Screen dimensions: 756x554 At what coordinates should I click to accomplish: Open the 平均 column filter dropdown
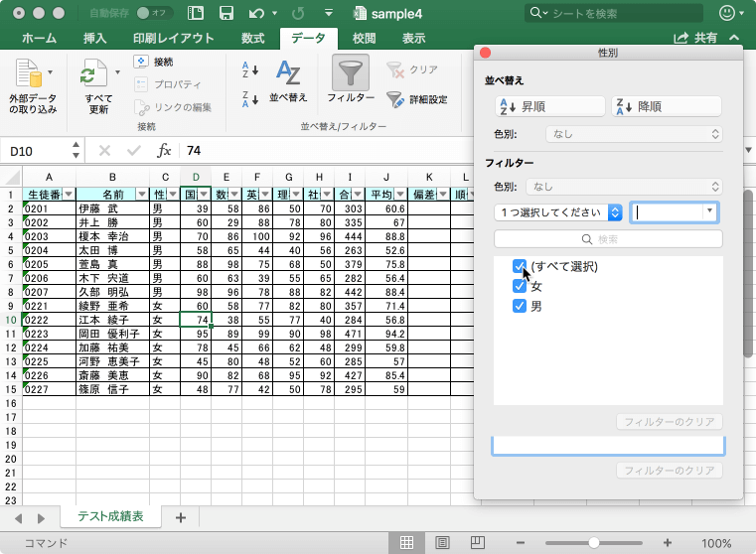pyautogui.click(x=400, y=195)
